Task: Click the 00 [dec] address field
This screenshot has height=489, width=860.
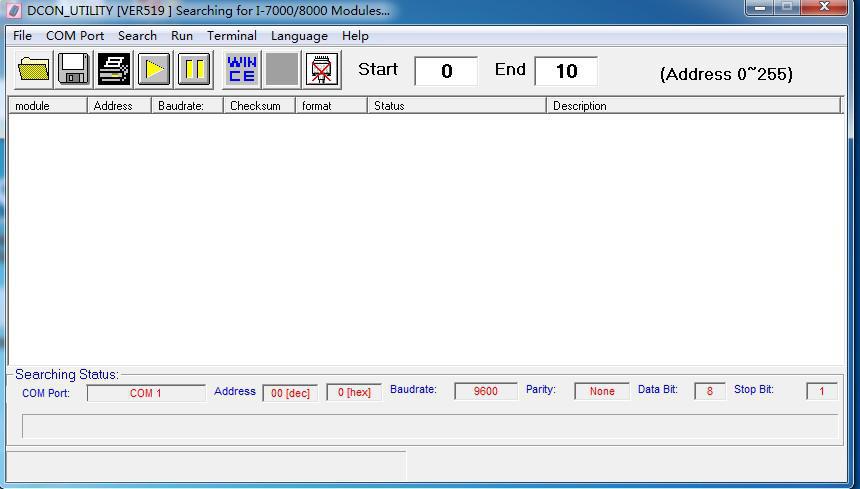Action: [x=290, y=393]
